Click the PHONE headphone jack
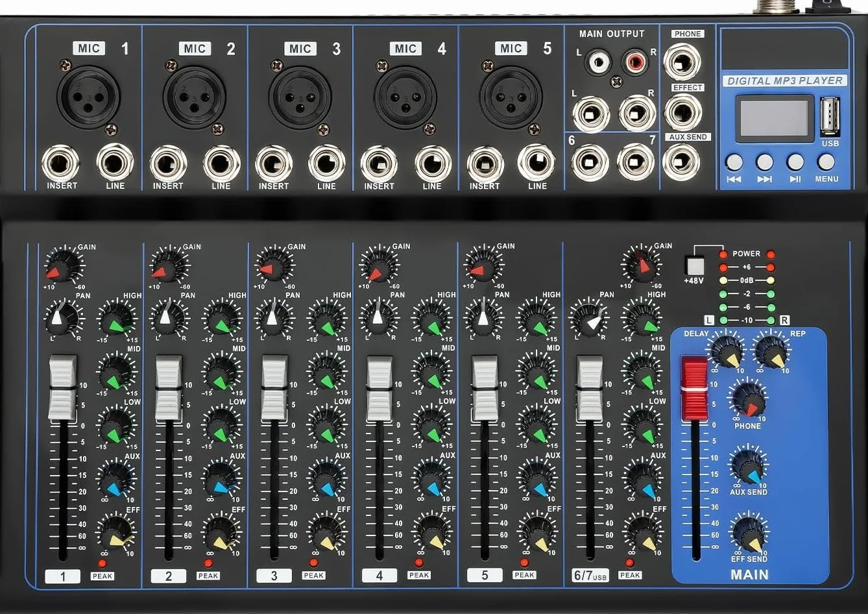 click(682, 62)
